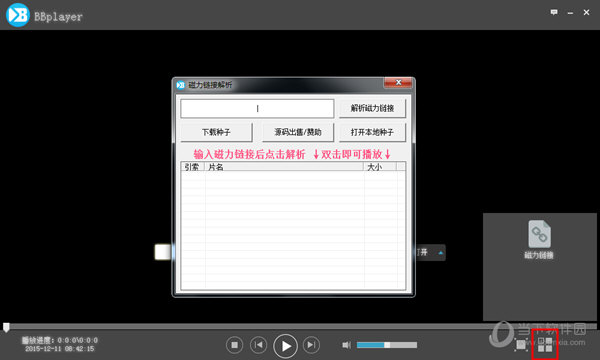Click the magnet link input field
600x360 pixels.
257,109
